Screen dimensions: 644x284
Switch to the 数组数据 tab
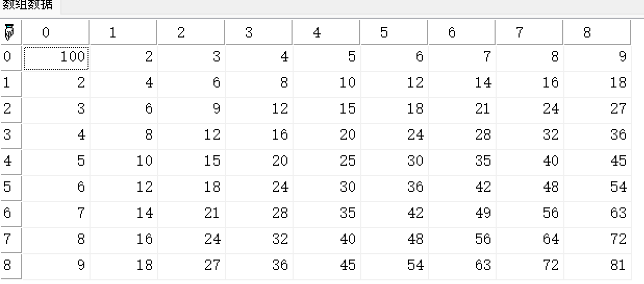click(x=28, y=6)
